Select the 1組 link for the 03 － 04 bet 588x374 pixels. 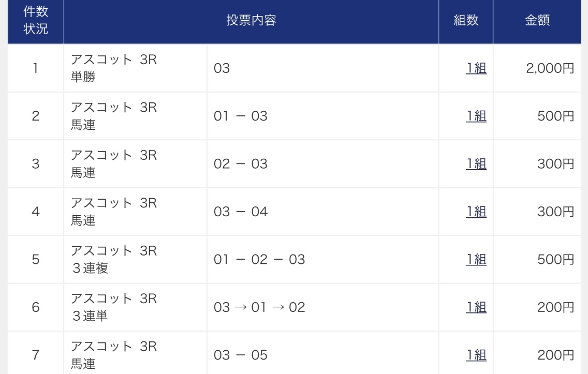[476, 212]
